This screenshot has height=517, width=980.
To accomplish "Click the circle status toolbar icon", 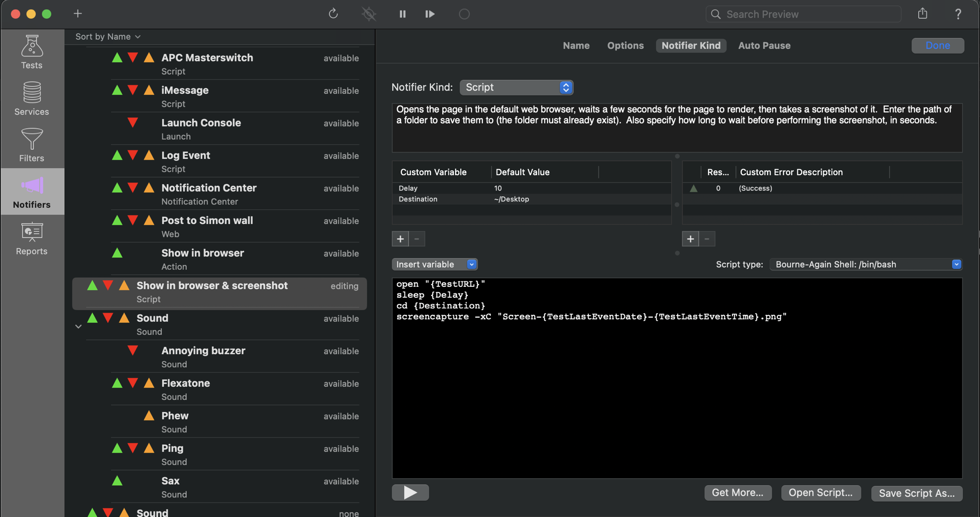I will tap(464, 14).
